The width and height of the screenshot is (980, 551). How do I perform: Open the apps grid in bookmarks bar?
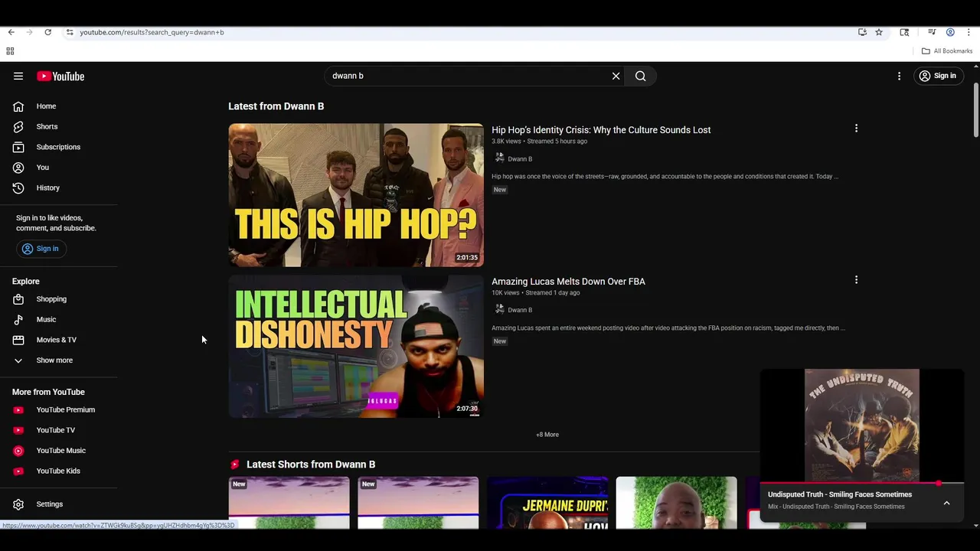coord(10,51)
